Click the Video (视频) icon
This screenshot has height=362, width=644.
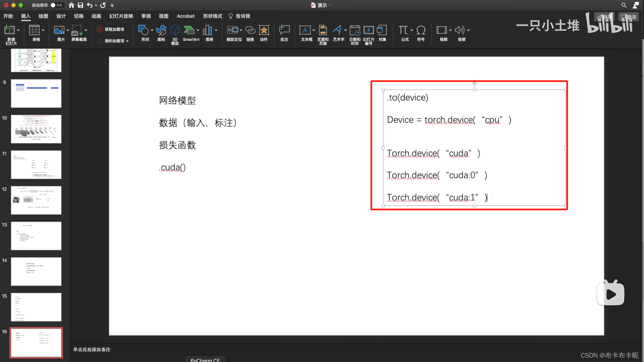tap(441, 30)
